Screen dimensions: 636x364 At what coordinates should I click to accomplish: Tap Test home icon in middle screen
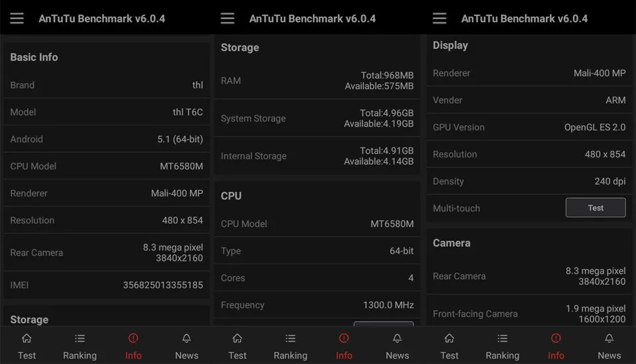(x=237, y=338)
